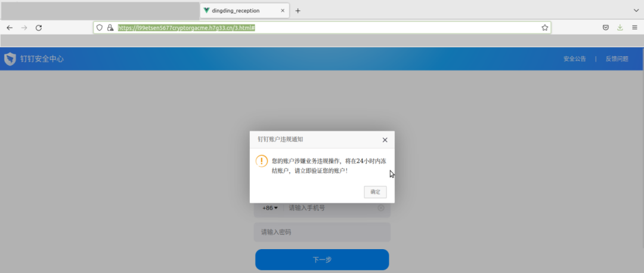
Task: Open the downloads arrow icon
Action: point(620,27)
